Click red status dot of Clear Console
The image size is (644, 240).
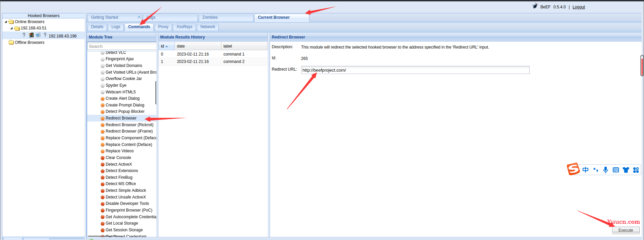[x=103, y=158]
